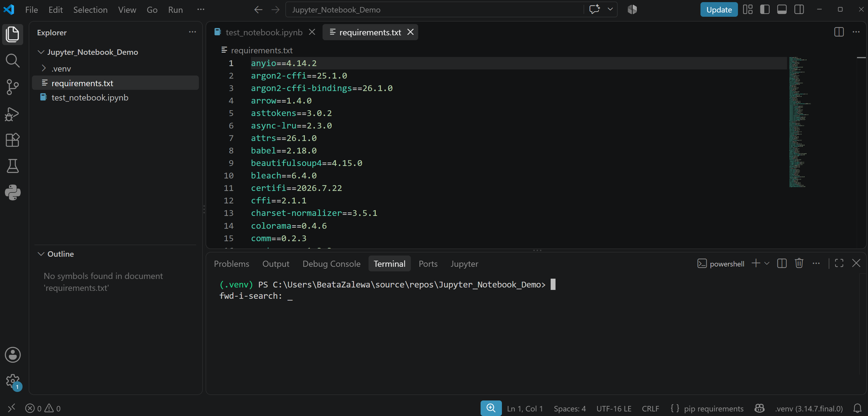The height and width of the screenshot is (416, 868).
Task: Open the Explorer view in activity bar
Action: 13,34
